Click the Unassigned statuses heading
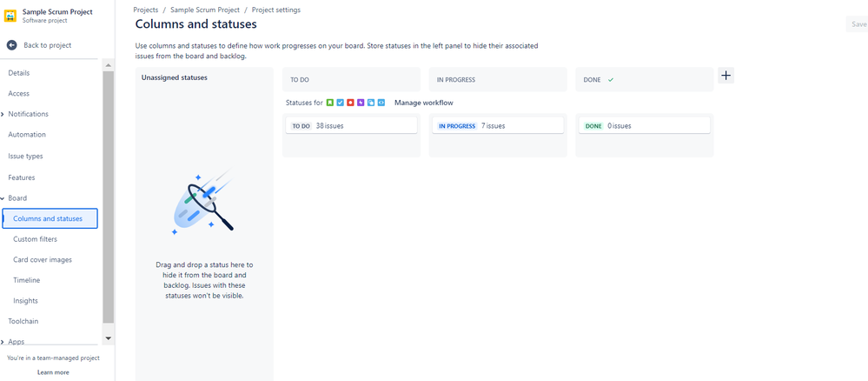 pyautogui.click(x=175, y=77)
